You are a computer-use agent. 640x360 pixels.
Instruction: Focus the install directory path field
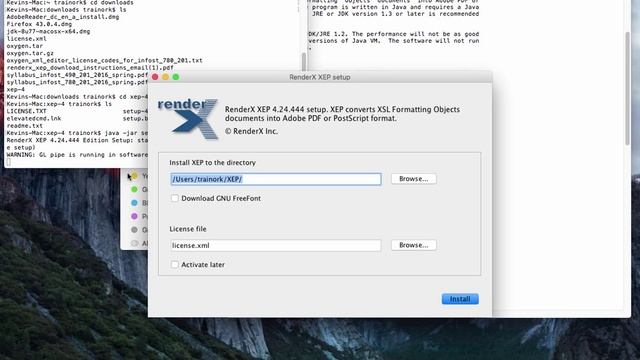coord(276,179)
